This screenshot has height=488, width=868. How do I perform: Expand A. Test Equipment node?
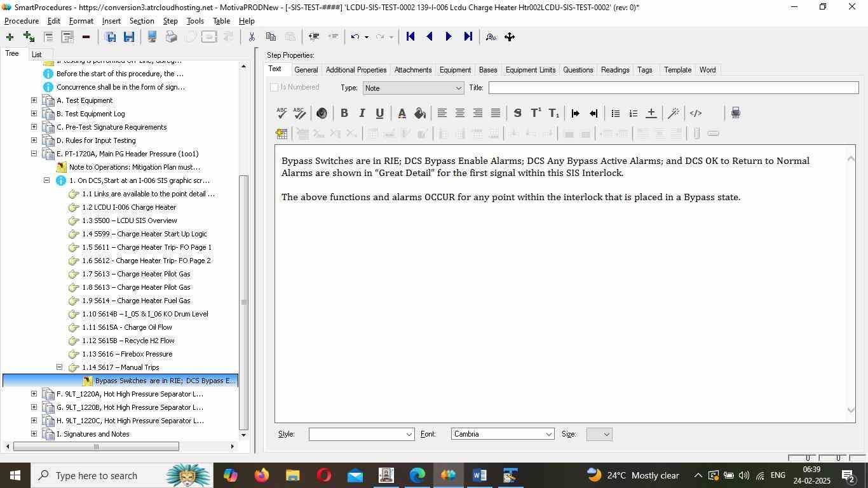(x=34, y=100)
